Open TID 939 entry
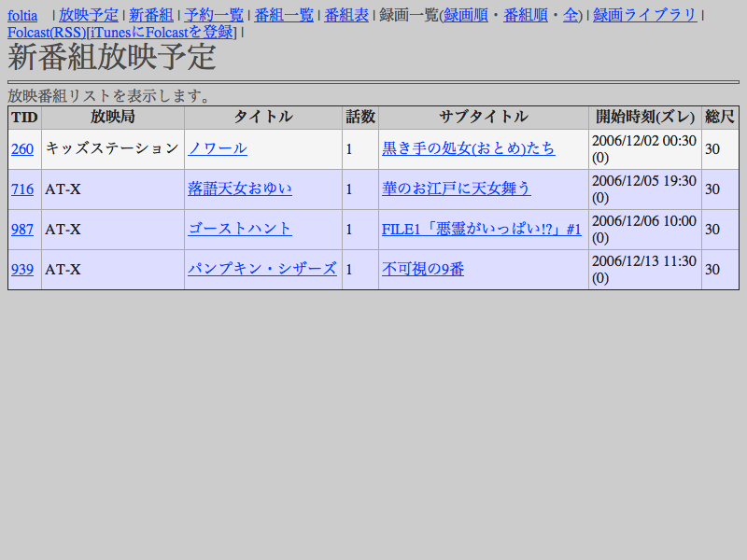The width and height of the screenshot is (747, 560). click(x=22, y=270)
